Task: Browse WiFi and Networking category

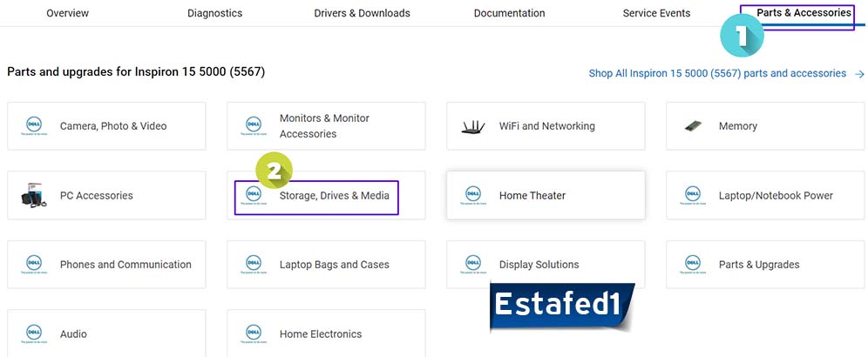Action: coord(546,125)
